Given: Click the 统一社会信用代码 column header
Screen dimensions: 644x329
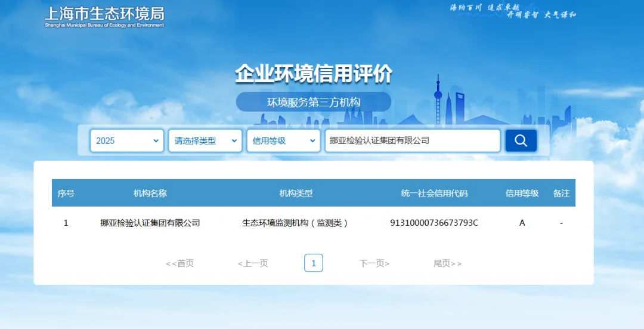Looking at the screenshot, I should 434,193.
